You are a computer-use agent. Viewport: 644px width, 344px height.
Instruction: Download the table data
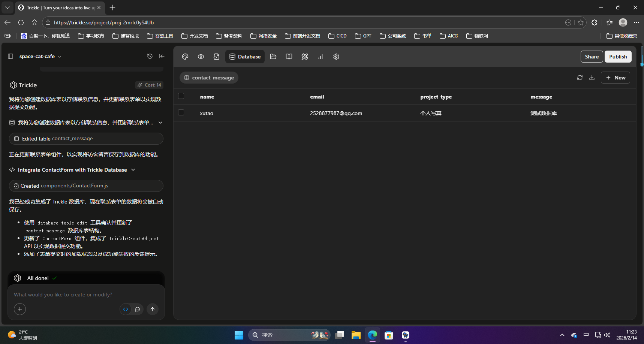coord(592,78)
